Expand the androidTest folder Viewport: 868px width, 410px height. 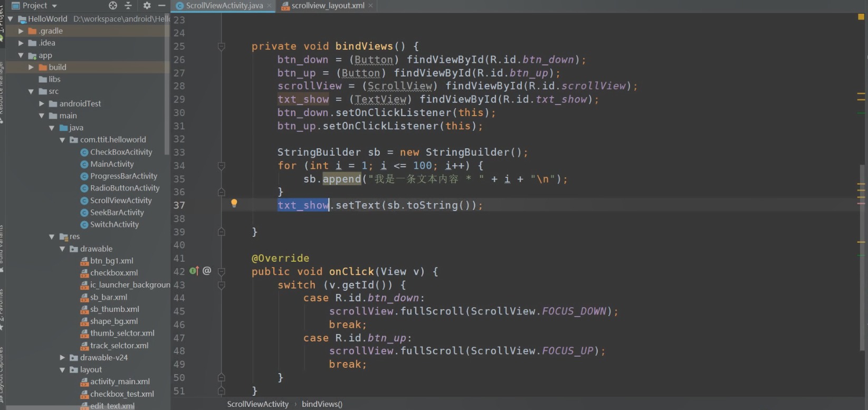click(42, 104)
